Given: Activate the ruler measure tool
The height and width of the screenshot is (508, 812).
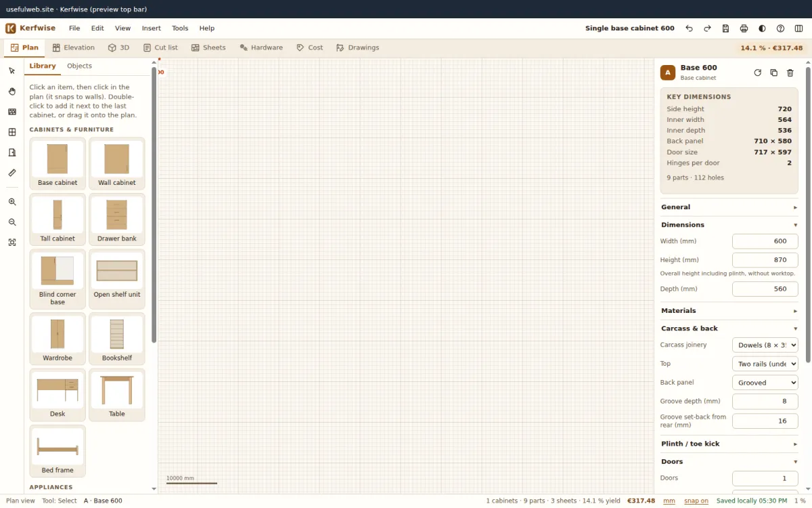Looking at the screenshot, I should click(x=12, y=173).
